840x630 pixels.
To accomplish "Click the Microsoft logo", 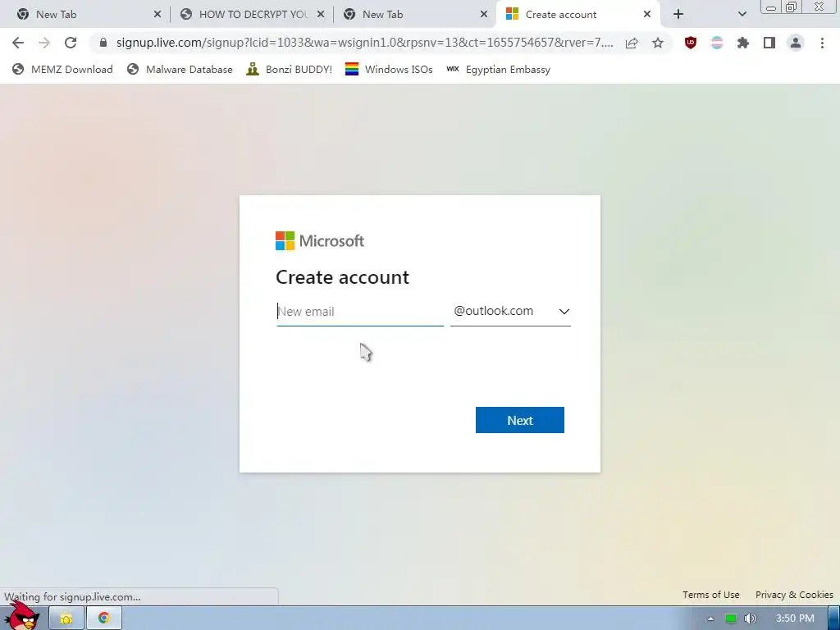I will [320, 241].
